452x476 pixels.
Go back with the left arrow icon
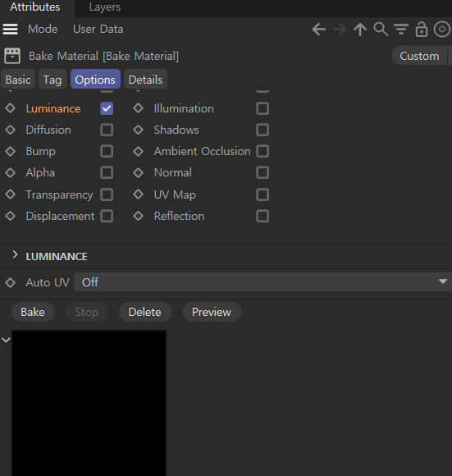pos(319,30)
